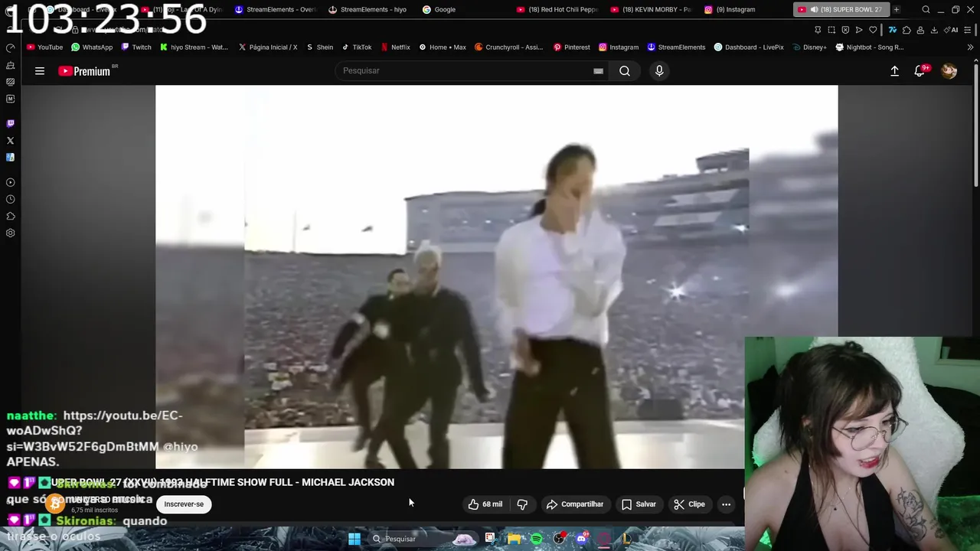Viewport: 980px width, 551px height.
Task: Mute the SUPER BOWL 27 tab speaker
Action: click(x=814, y=10)
